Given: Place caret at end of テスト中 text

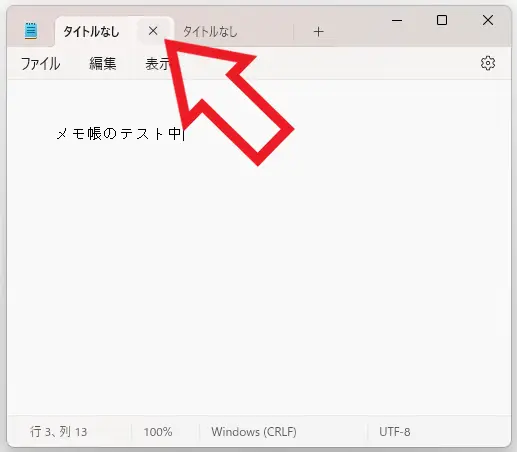Looking at the screenshot, I should [x=184, y=134].
